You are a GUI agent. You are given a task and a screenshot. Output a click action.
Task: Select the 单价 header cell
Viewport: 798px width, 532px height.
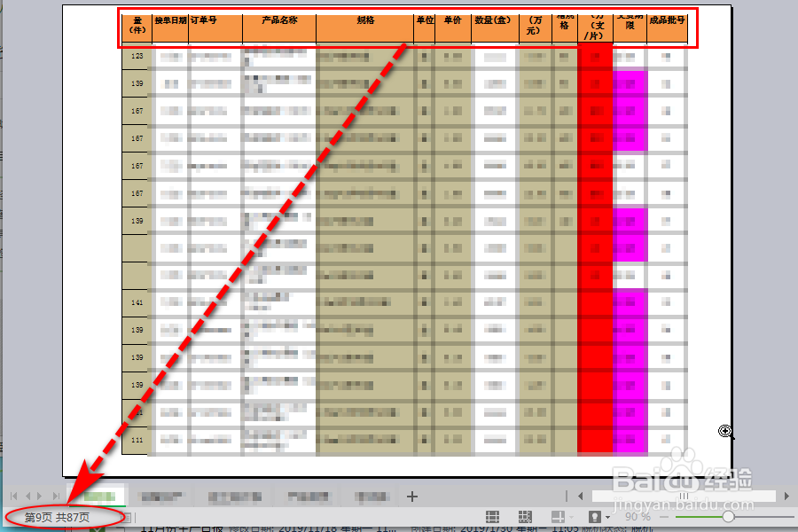(453, 28)
